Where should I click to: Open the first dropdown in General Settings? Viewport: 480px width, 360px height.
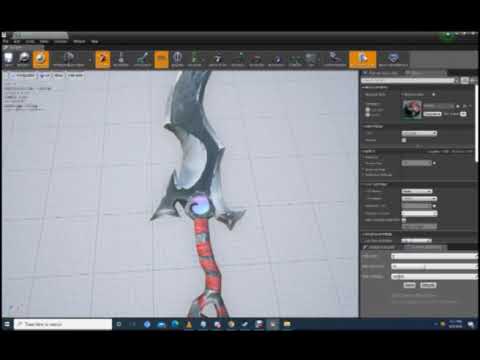point(417,191)
